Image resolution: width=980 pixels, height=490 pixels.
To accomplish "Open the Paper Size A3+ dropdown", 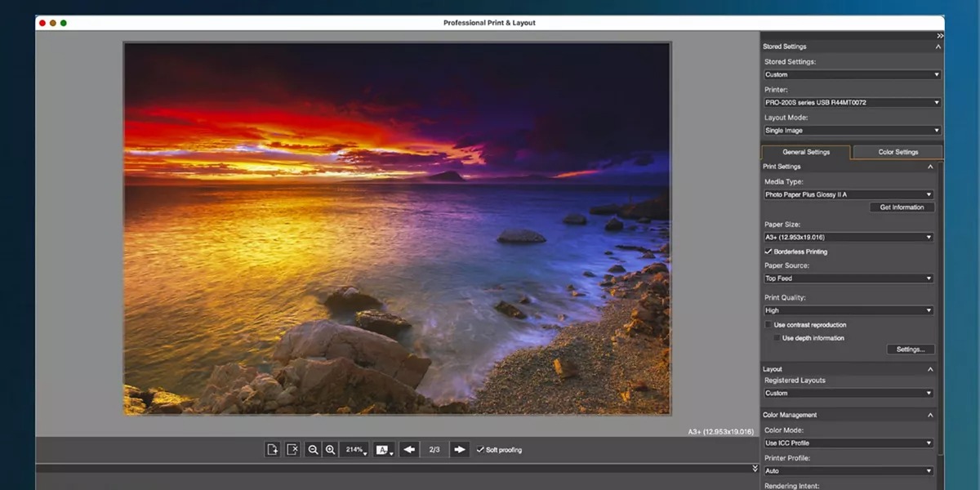I will point(849,237).
